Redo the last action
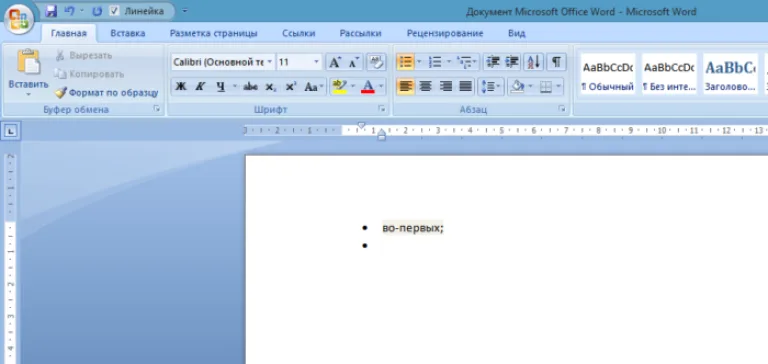The height and width of the screenshot is (364, 768). click(x=97, y=11)
